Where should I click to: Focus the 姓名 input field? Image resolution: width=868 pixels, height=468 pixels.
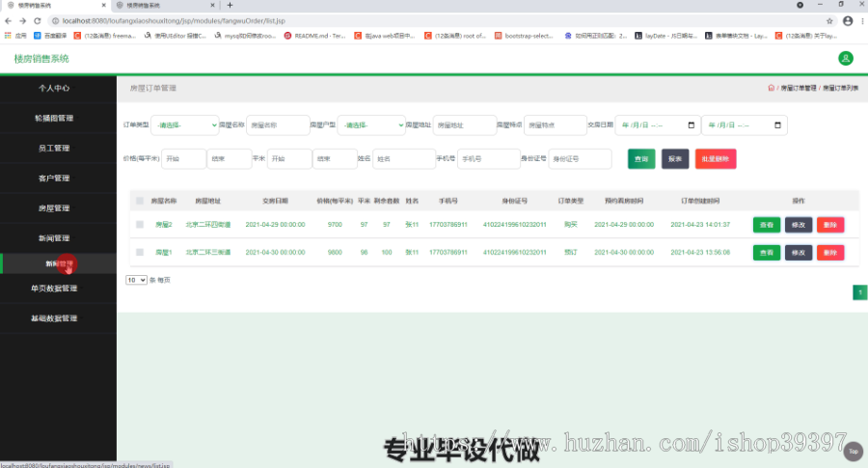404,159
